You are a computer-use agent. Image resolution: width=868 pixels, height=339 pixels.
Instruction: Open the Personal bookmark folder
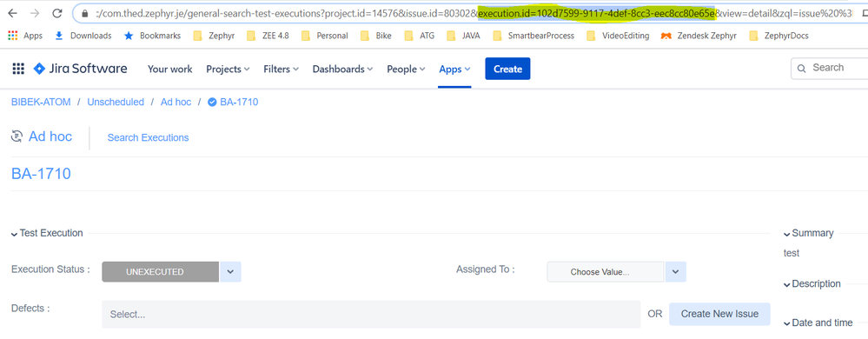pos(324,36)
